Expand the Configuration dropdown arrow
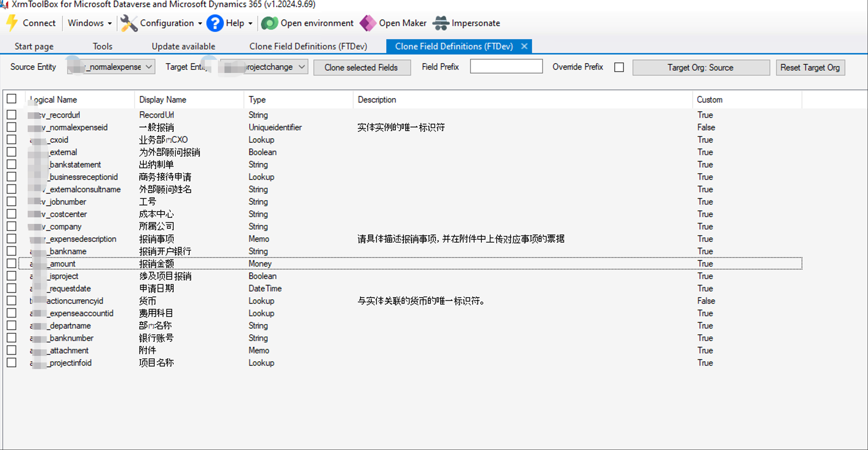 coord(200,23)
